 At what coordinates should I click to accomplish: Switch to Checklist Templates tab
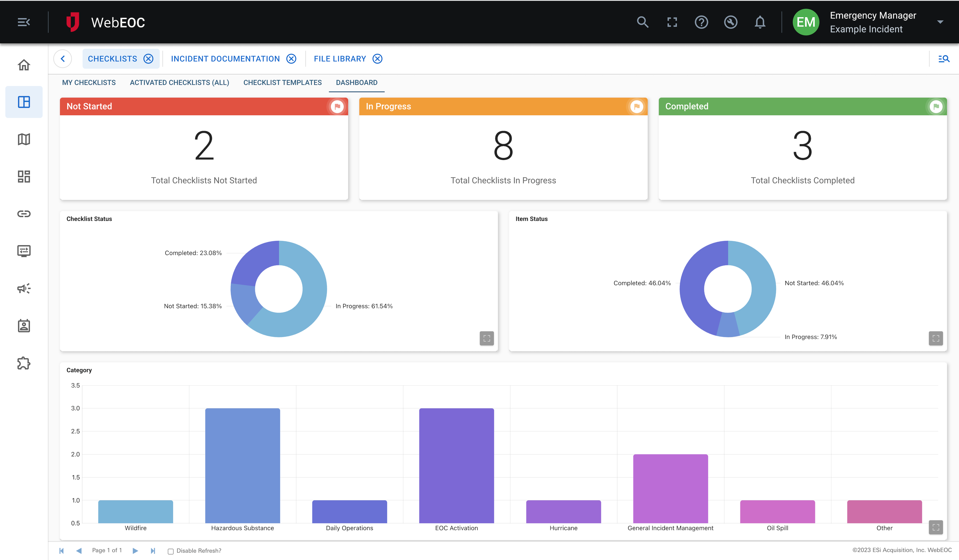click(x=282, y=83)
